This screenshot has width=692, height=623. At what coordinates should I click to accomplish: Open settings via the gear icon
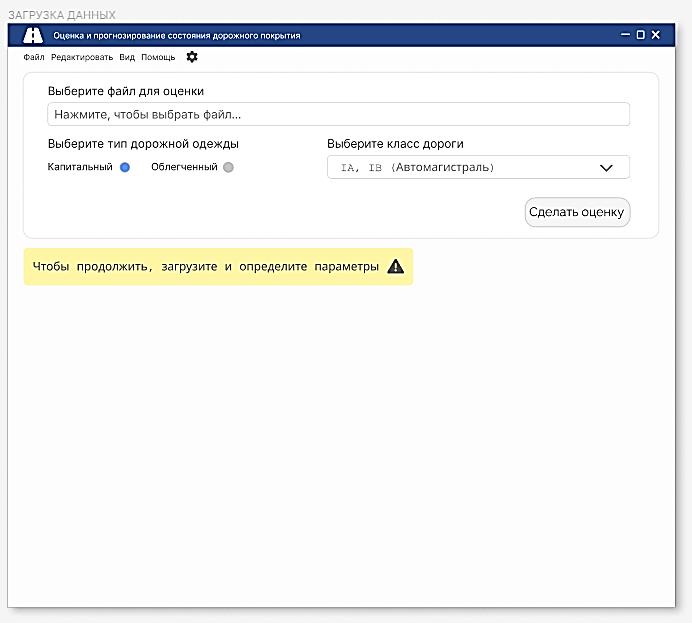(192, 57)
